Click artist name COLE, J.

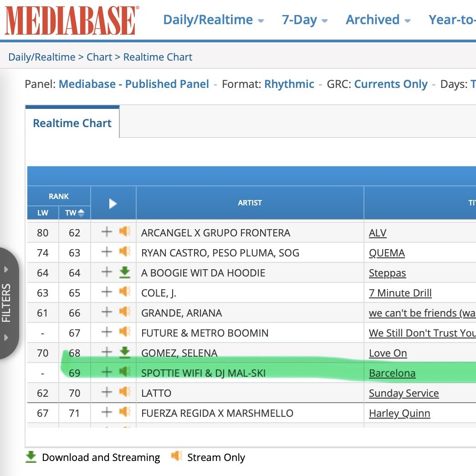[x=159, y=293]
